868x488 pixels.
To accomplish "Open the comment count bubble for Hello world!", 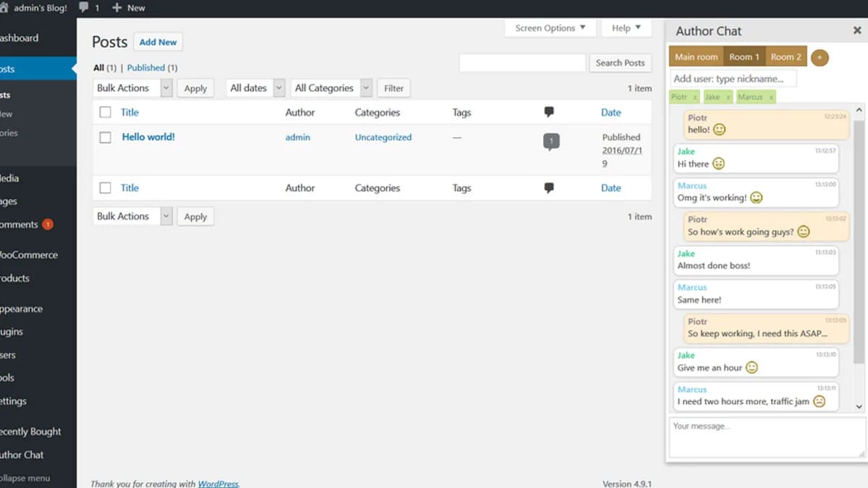I will pos(551,142).
